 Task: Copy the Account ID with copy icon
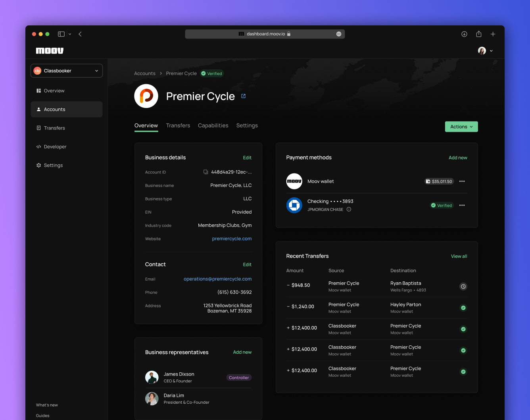[205, 172]
